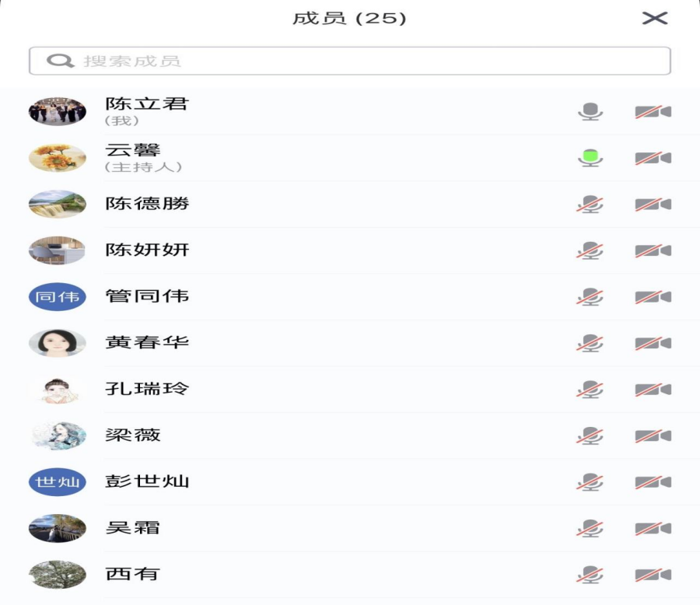Screen dimensions: 700x605
Task: Click the muted microphone icon for 陈德勝
Action: (590, 205)
